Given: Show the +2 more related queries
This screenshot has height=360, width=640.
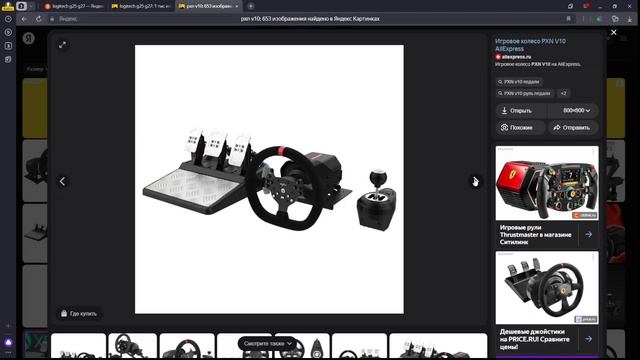Looking at the screenshot, I should (563, 93).
